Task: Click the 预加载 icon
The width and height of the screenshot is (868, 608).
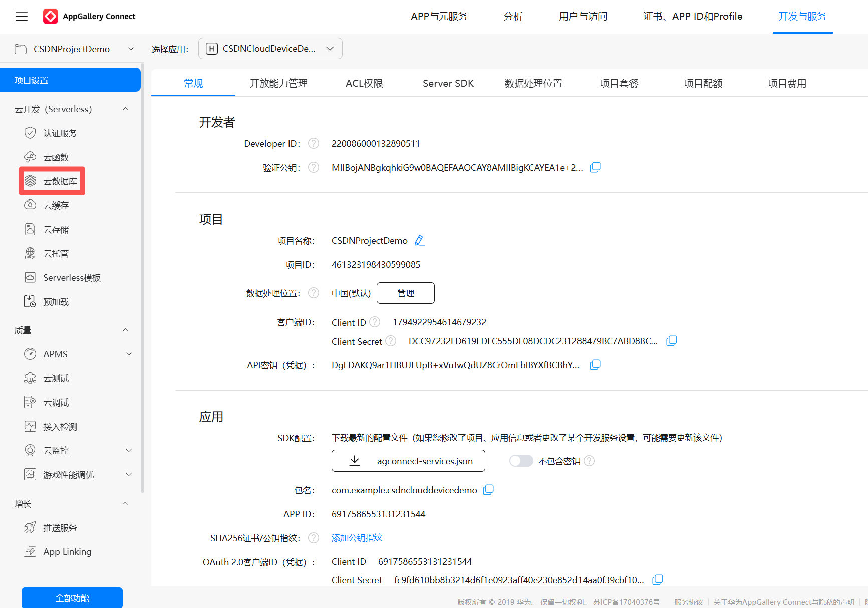Action: [x=30, y=301]
